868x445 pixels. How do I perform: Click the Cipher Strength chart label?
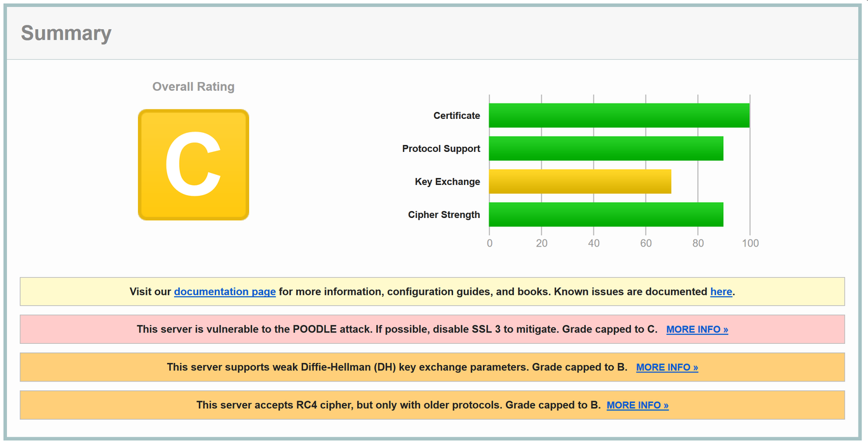coord(444,215)
